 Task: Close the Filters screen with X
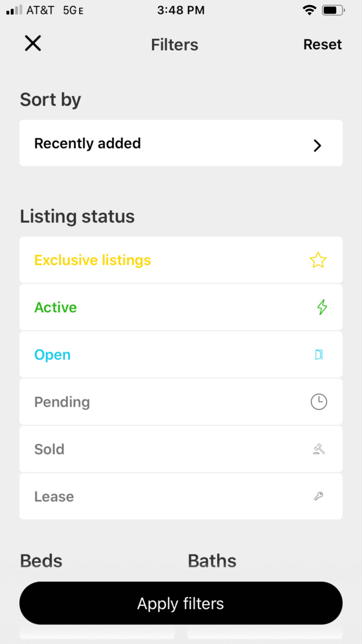tap(33, 43)
